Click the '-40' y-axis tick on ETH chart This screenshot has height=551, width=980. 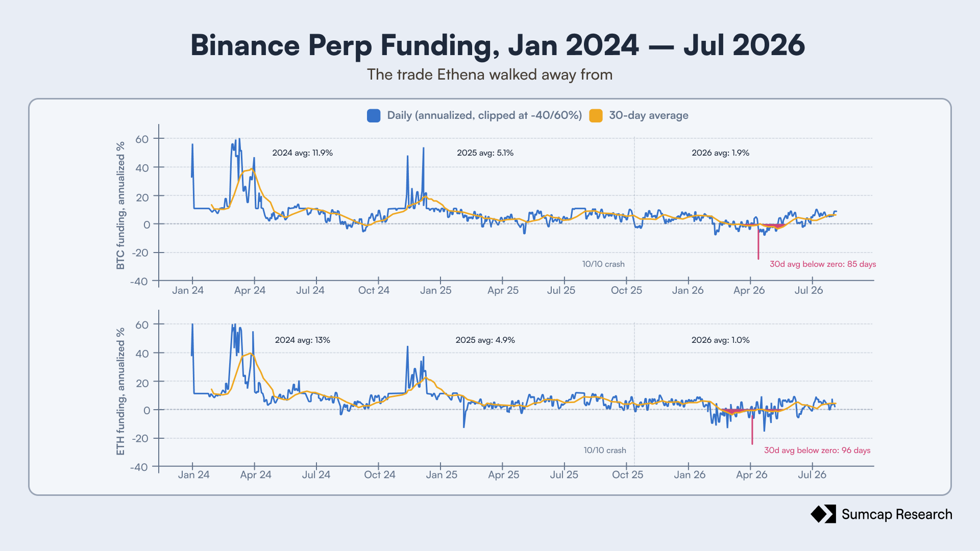pos(139,467)
